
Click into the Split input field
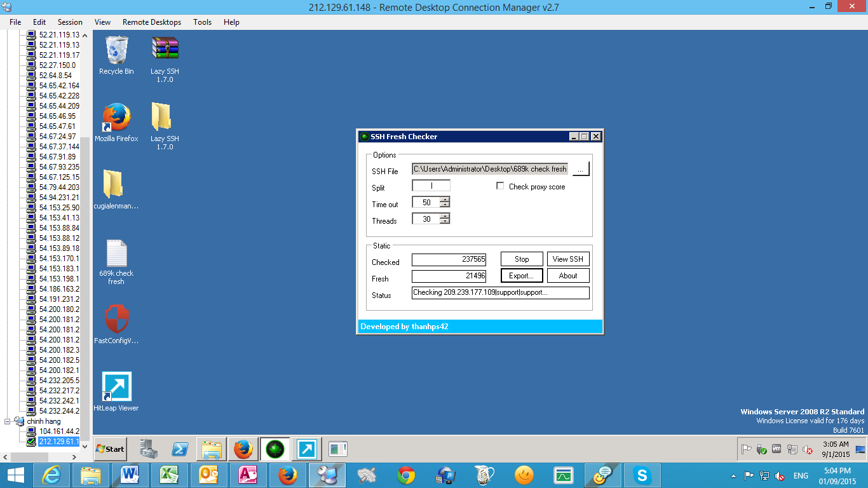pyautogui.click(x=431, y=186)
